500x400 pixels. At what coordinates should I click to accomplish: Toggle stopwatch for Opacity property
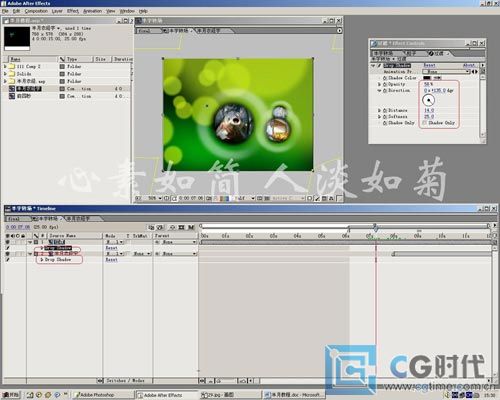(x=385, y=84)
